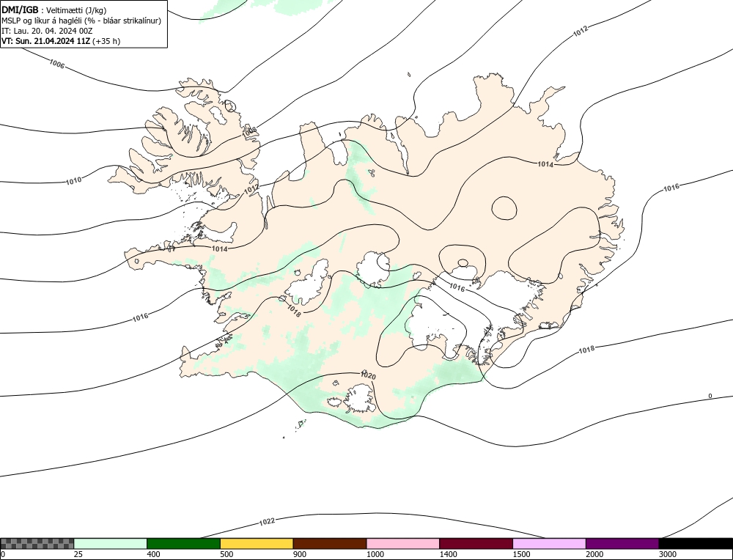Click the 'DMI/IGB : Veltimætti (J/kg)' title line
This screenshot has height=560, width=733.
[54, 10]
